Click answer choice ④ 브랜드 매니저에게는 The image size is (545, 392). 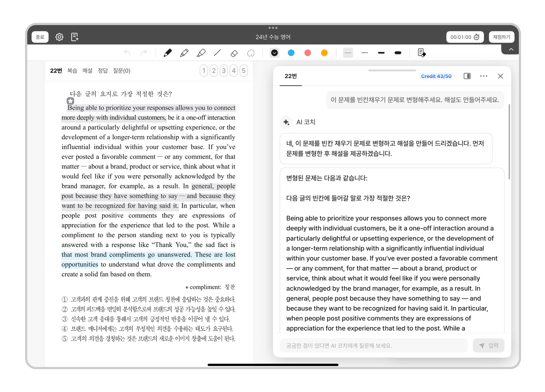(x=147, y=329)
